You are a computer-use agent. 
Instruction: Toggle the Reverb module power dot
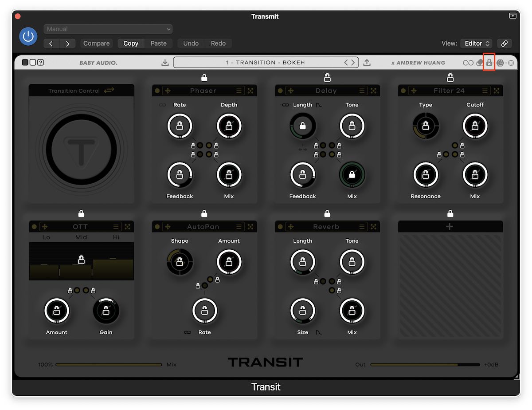click(280, 227)
